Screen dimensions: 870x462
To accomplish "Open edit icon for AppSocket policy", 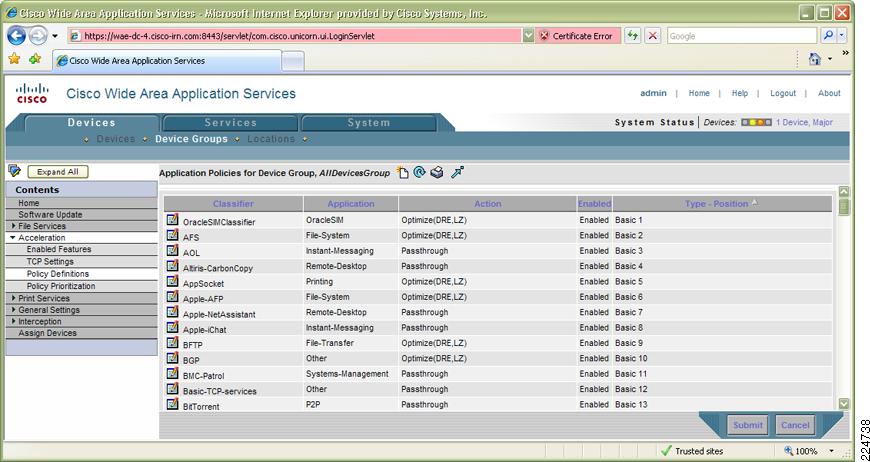I will (x=173, y=282).
